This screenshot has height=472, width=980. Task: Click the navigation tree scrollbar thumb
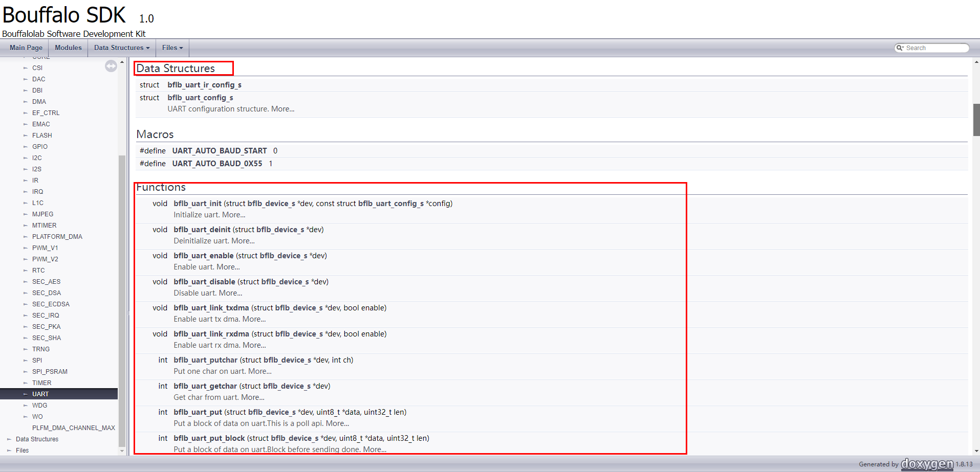[x=122, y=301]
